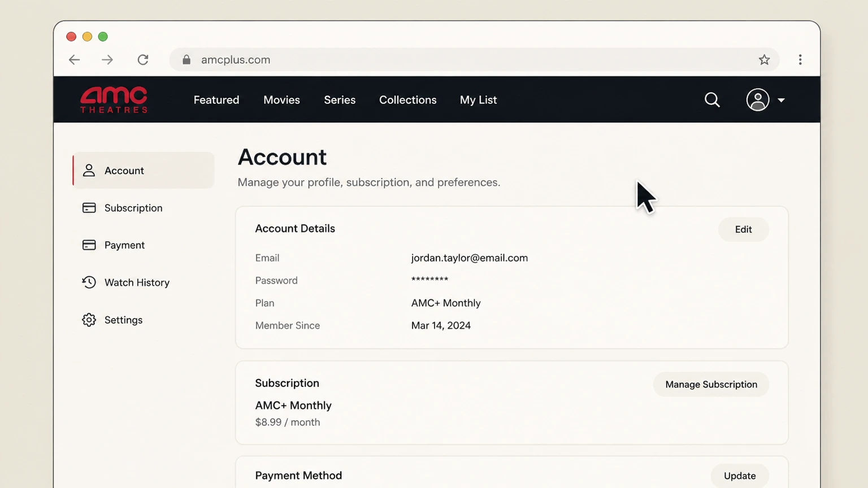The height and width of the screenshot is (488, 868).
Task: Click the $8.99 / month price
Action: pyautogui.click(x=287, y=422)
